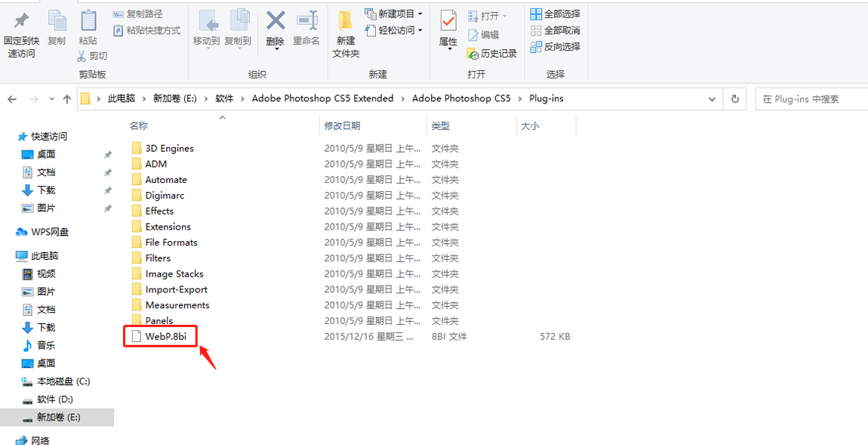
Task: Click the Pin to Quick Access icon
Action: tap(21, 21)
